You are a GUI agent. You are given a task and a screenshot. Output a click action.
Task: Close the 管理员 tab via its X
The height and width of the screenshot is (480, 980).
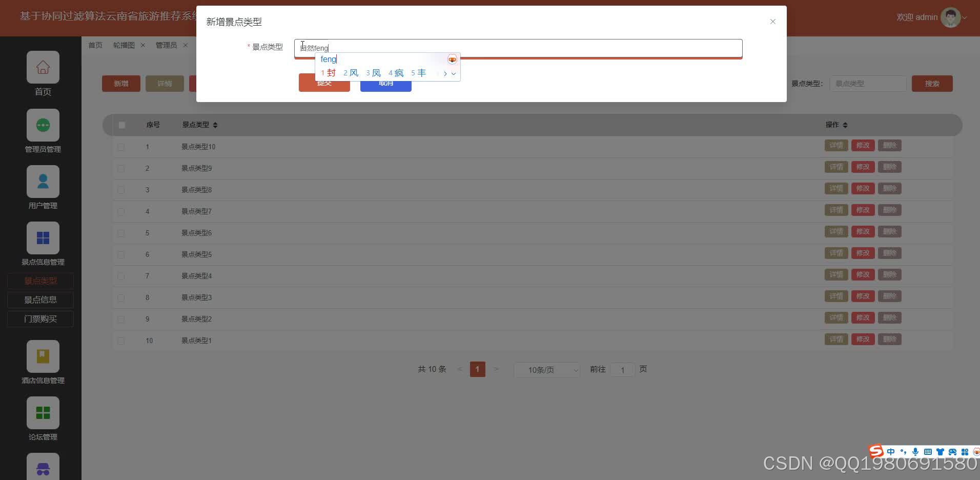tap(186, 45)
